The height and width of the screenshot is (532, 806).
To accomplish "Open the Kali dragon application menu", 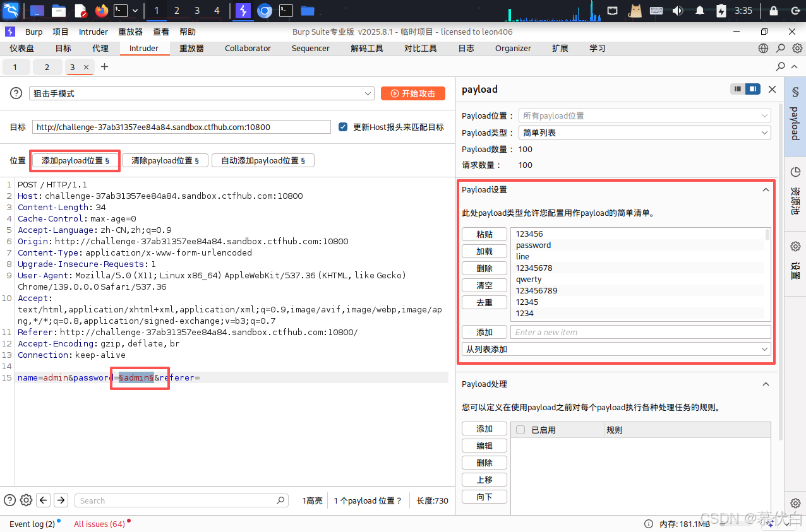I will (11, 10).
